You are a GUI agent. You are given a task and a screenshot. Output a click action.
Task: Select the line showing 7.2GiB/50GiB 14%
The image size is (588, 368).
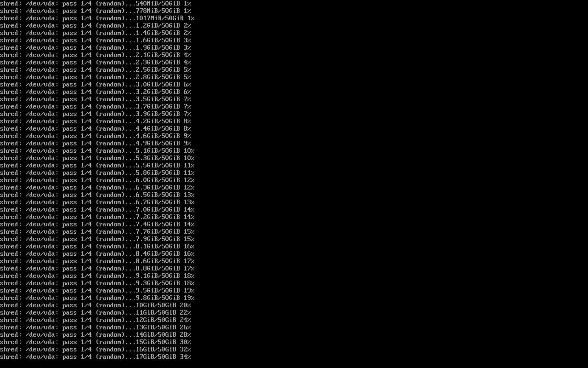pyautogui.click(x=97, y=217)
